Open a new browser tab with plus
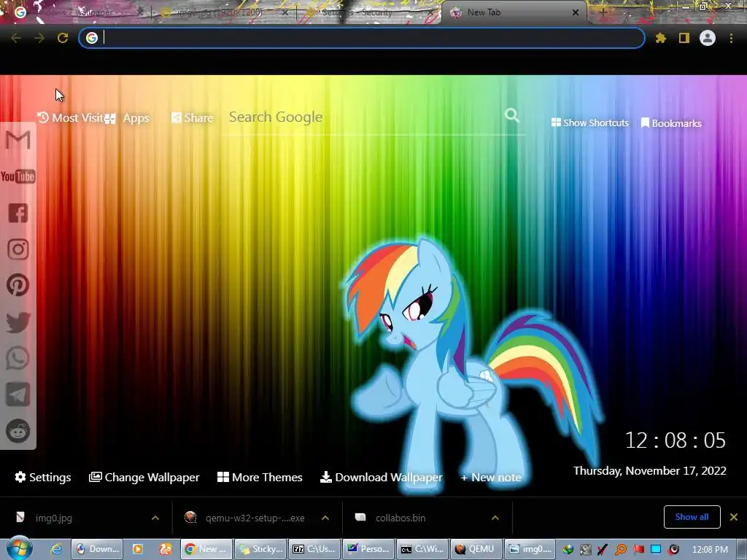This screenshot has width=747, height=560. (x=603, y=12)
